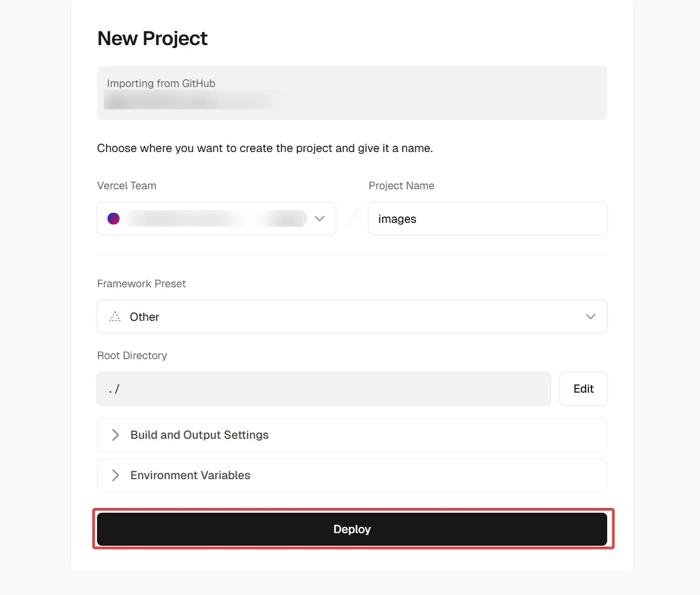Select the "Other" text in Framework Preset
The height and width of the screenshot is (595, 700).
[x=144, y=317]
